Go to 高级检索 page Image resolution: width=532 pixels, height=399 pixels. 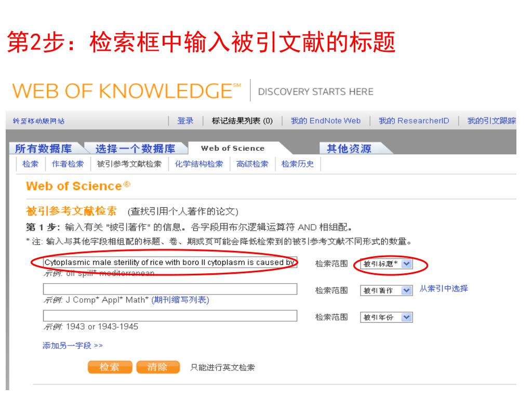252,164
